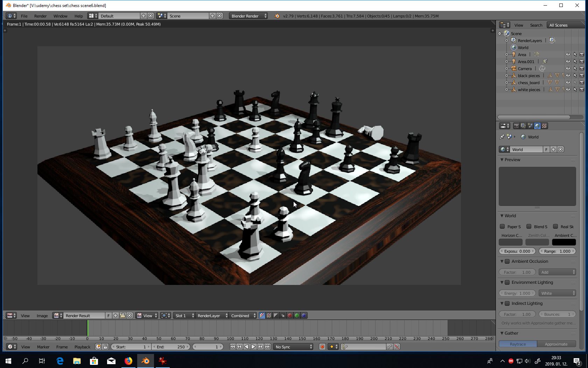Viewport: 588px width, 368px height.
Task: Open File Explorer from the taskbar
Action: (77, 361)
